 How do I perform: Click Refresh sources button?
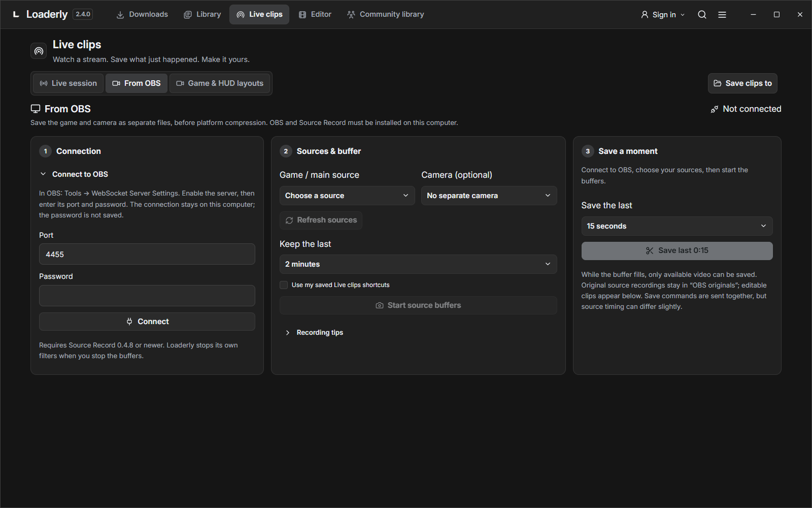coord(321,220)
